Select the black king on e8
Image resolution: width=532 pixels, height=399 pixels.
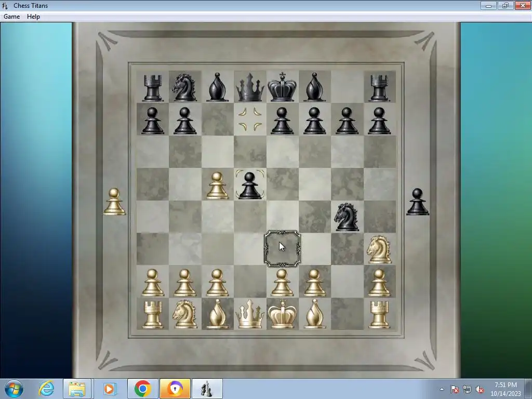pyautogui.click(x=282, y=87)
